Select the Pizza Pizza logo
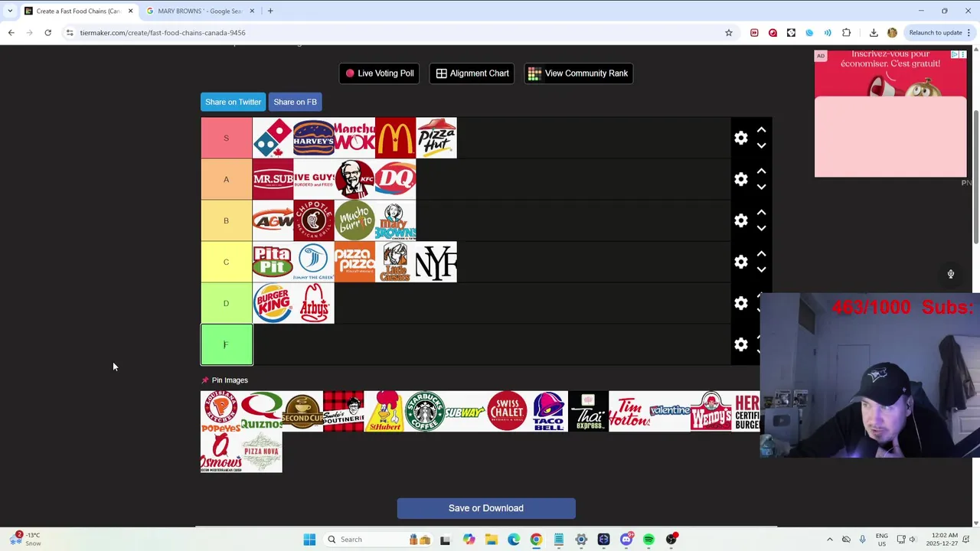980x551 pixels. (354, 262)
